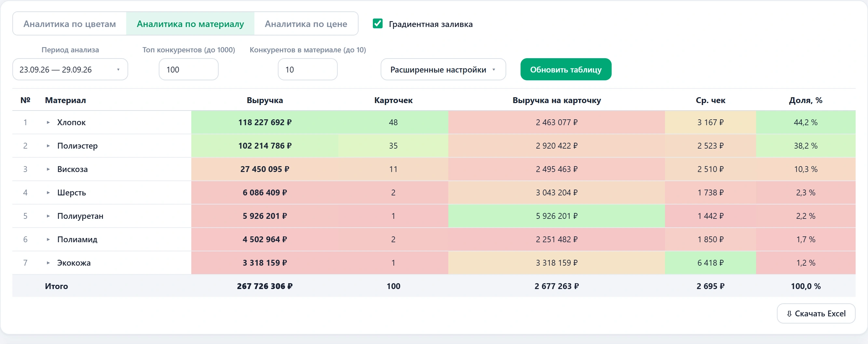Sort by Выручка column header
868x344 pixels.
(264, 100)
